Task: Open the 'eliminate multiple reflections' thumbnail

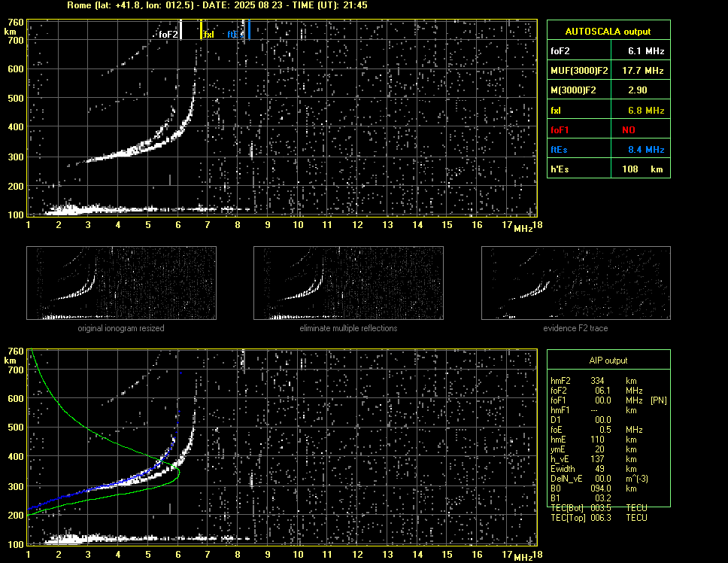Action: (348, 283)
